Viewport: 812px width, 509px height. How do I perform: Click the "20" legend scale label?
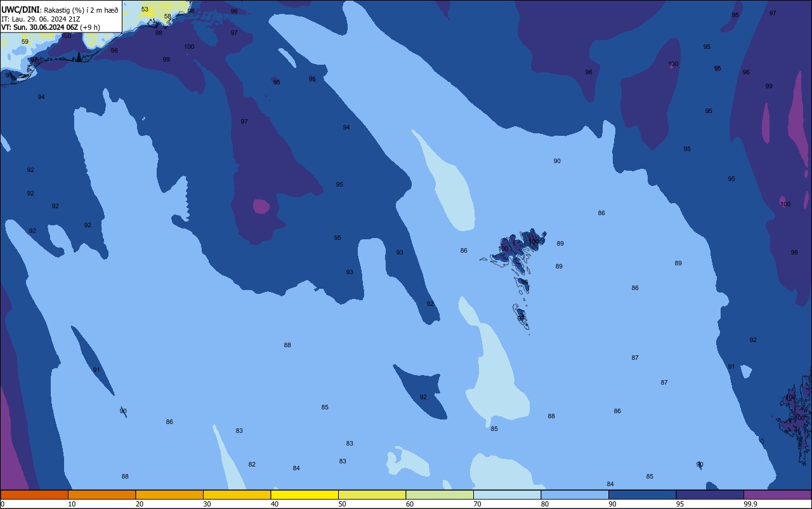click(140, 504)
